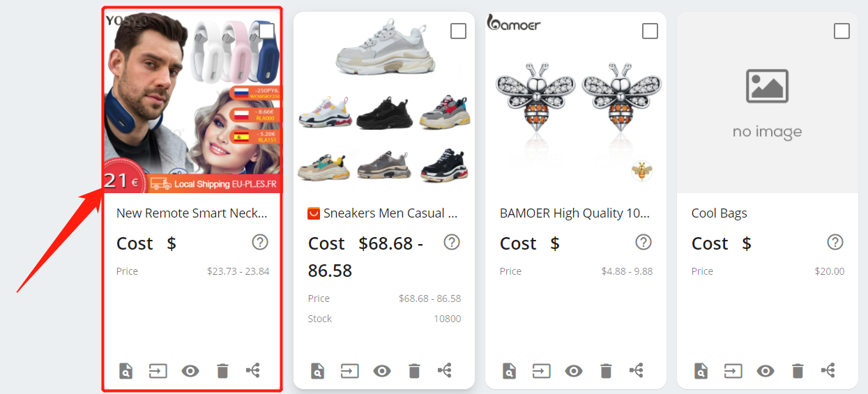Viewport: 868px width, 394px height.
Task: Select stock value 10800
Action: click(x=448, y=319)
